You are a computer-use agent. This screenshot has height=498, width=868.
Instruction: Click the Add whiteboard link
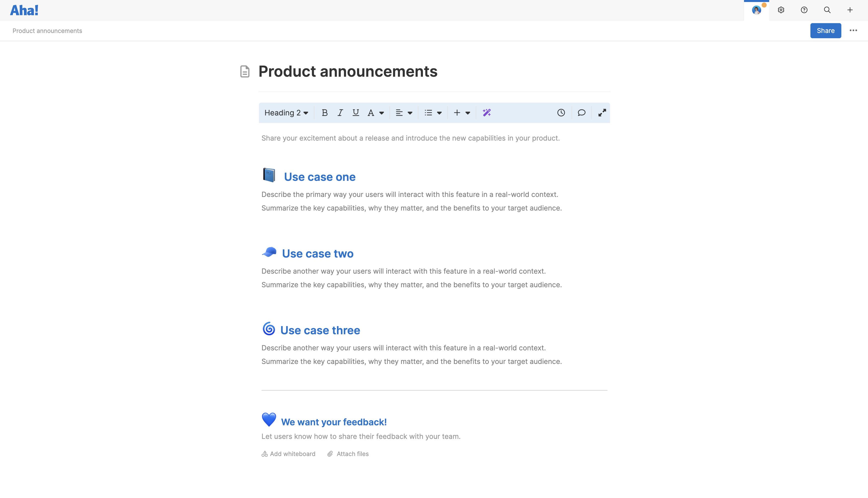pyautogui.click(x=292, y=453)
